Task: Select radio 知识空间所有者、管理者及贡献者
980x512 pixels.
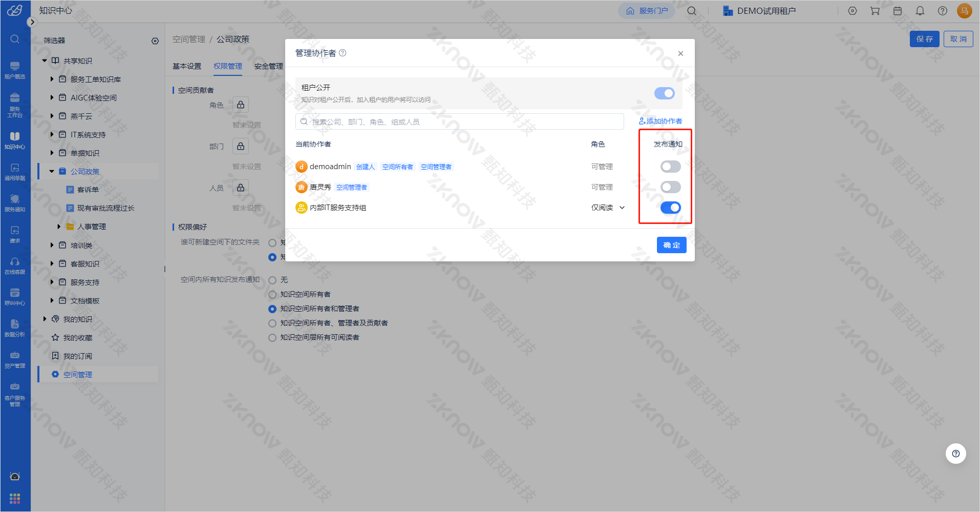Action: click(x=272, y=323)
